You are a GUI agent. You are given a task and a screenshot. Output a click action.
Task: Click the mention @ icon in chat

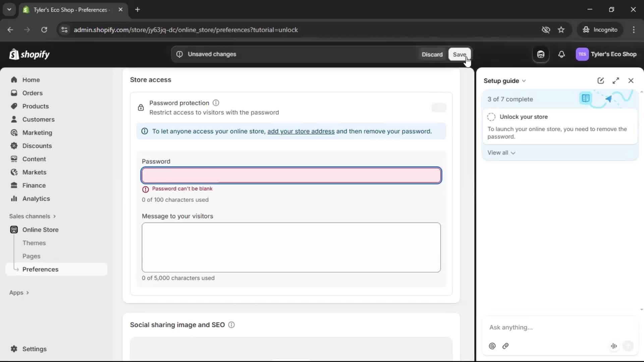pyautogui.click(x=492, y=346)
